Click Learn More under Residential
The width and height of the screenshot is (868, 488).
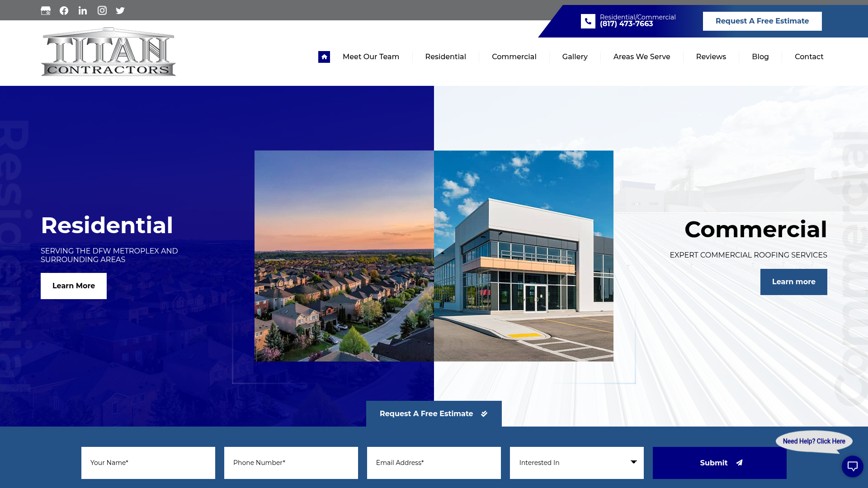coord(74,286)
